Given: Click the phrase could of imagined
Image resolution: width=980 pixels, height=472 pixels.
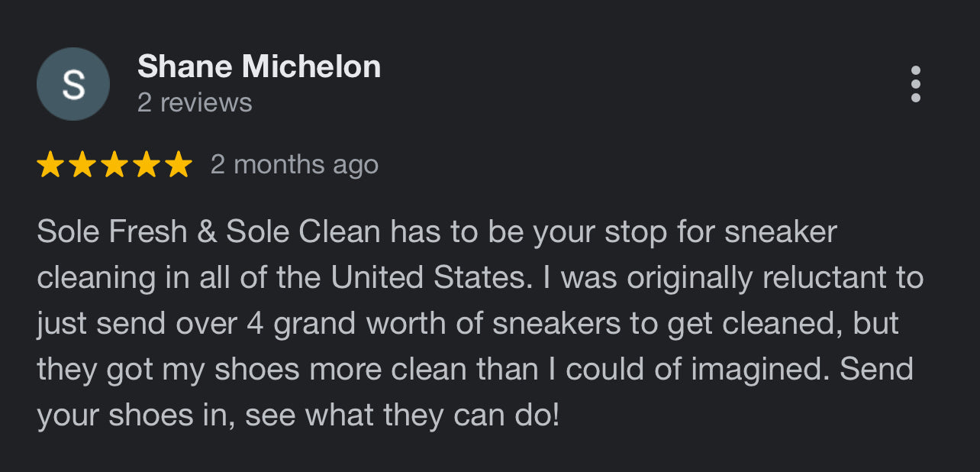Looking at the screenshot, I should (x=698, y=370).
